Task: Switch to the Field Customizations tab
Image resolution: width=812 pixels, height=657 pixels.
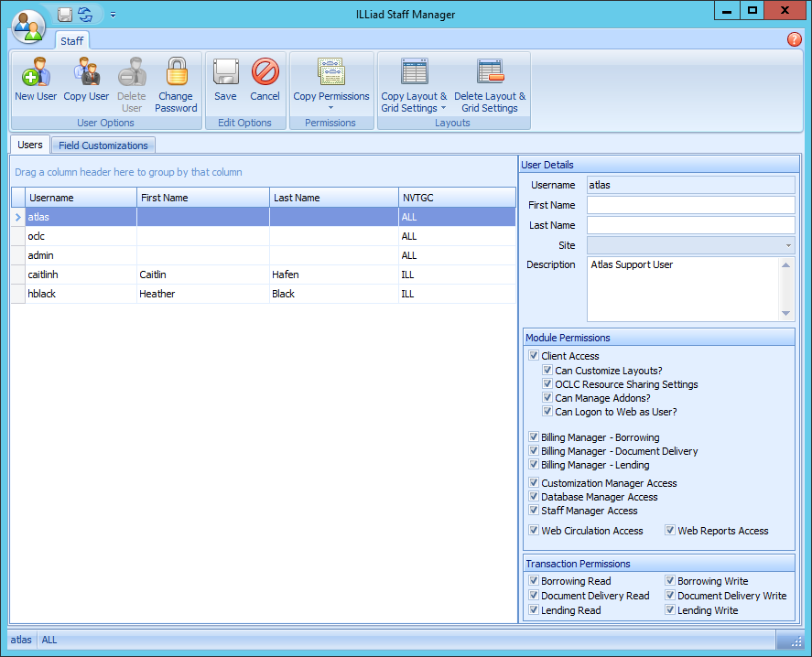Action: point(103,145)
